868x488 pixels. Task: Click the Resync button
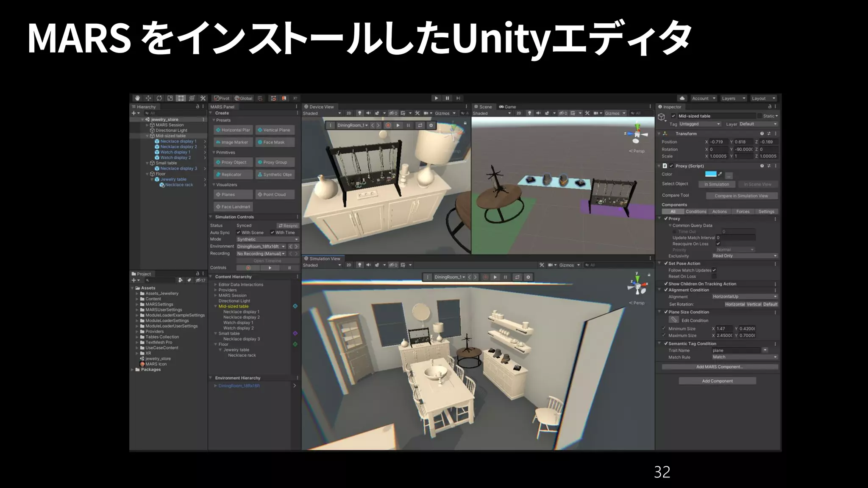(288, 226)
